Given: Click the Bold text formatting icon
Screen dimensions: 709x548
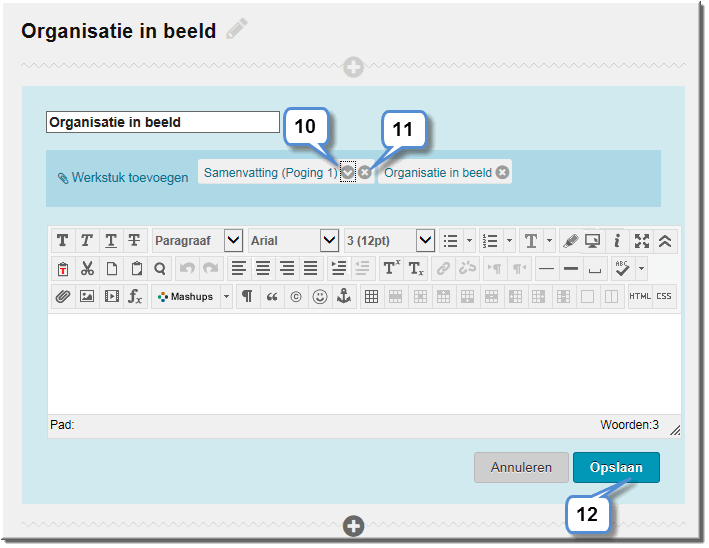Looking at the screenshot, I should [63, 241].
